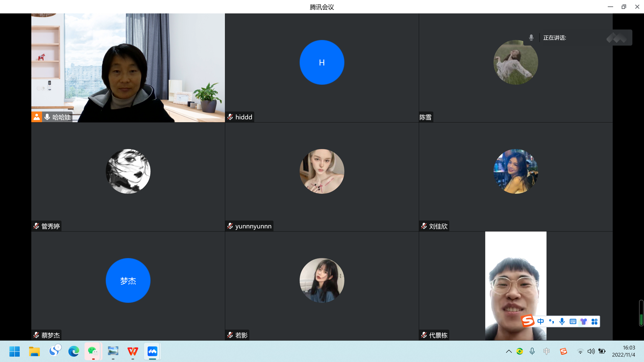Click the Sogou input S logo
This screenshot has width=644, height=362.
[x=528, y=321]
